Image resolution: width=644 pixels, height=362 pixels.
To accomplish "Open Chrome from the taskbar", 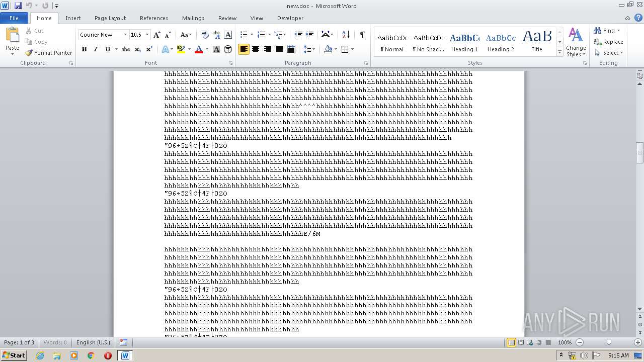I will [x=91, y=355].
